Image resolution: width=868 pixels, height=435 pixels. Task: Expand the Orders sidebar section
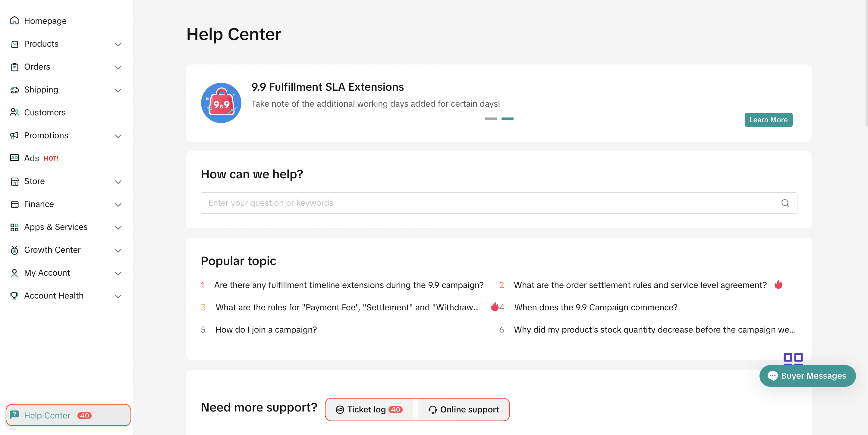click(x=37, y=67)
